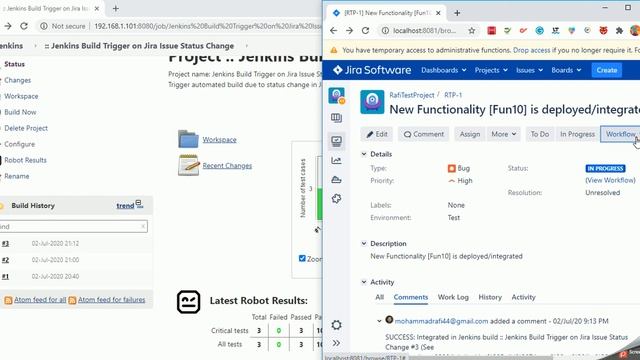
Task: Collapse the Details section
Action: 364,154
